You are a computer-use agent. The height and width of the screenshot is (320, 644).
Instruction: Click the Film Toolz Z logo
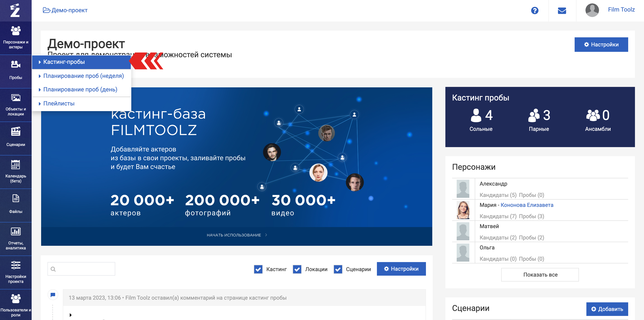pos(15,10)
